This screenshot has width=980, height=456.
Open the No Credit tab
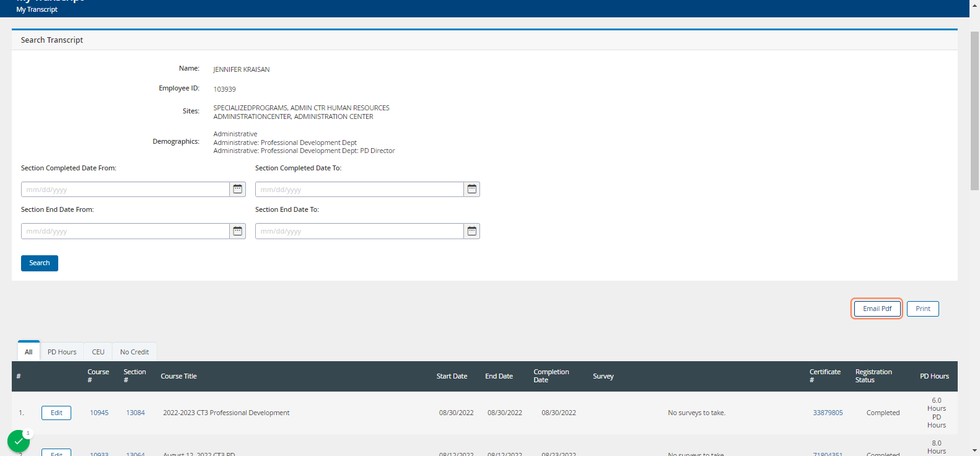[x=134, y=351]
